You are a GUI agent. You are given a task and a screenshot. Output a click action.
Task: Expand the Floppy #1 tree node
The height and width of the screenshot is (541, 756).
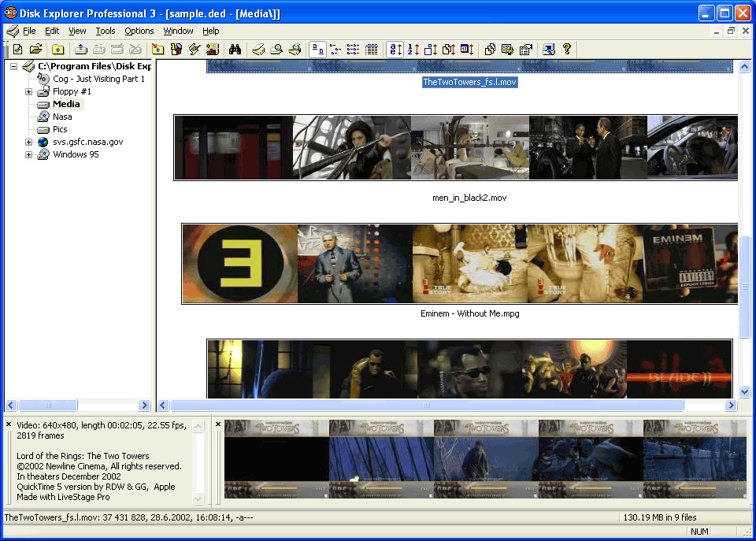(x=29, y=91)
